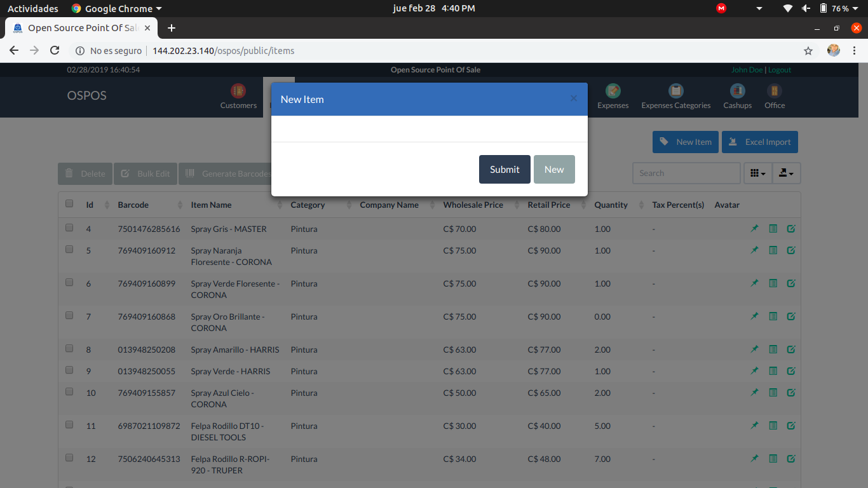
Task: Open the Google Chrome menu in top bar
Action: [116, 8]
